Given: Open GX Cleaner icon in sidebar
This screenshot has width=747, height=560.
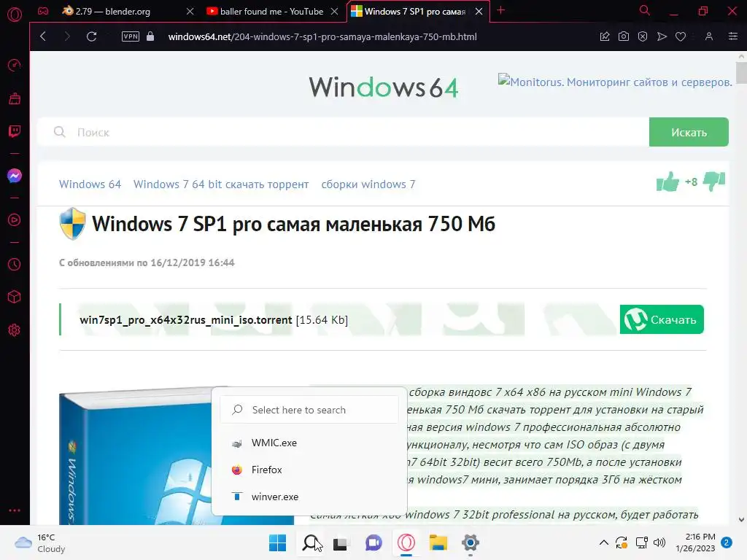Looking at the screenshot, I should (15, 98).
